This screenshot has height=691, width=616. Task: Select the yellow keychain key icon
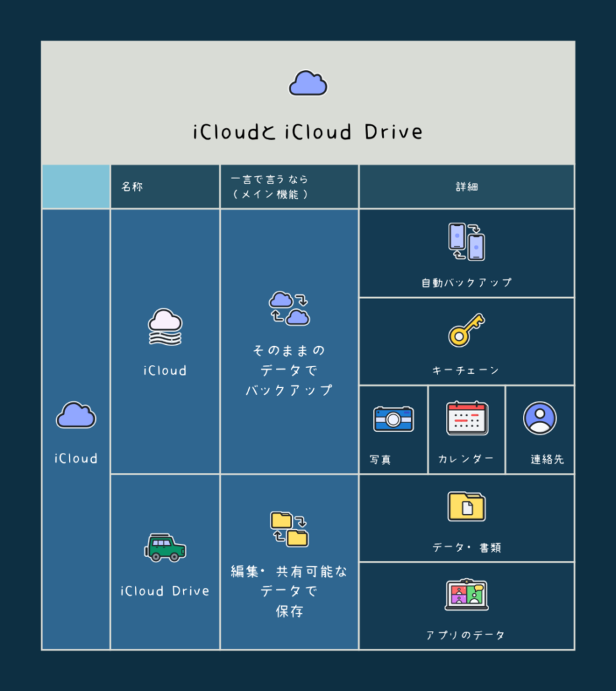[466, 330]
